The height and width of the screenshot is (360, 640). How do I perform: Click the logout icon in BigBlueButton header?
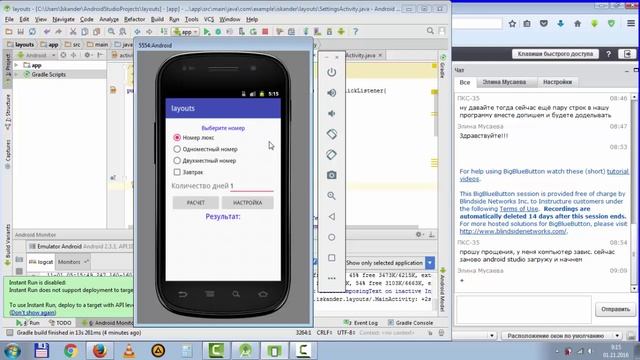[x=627, y=54]
